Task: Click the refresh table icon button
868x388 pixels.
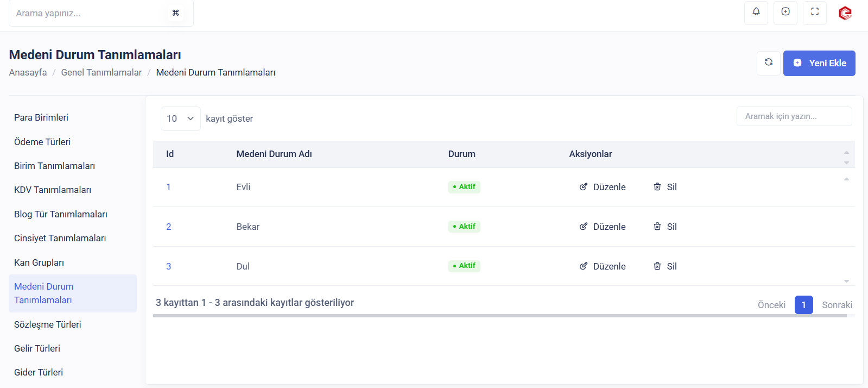Action: (x=768, y=63)
